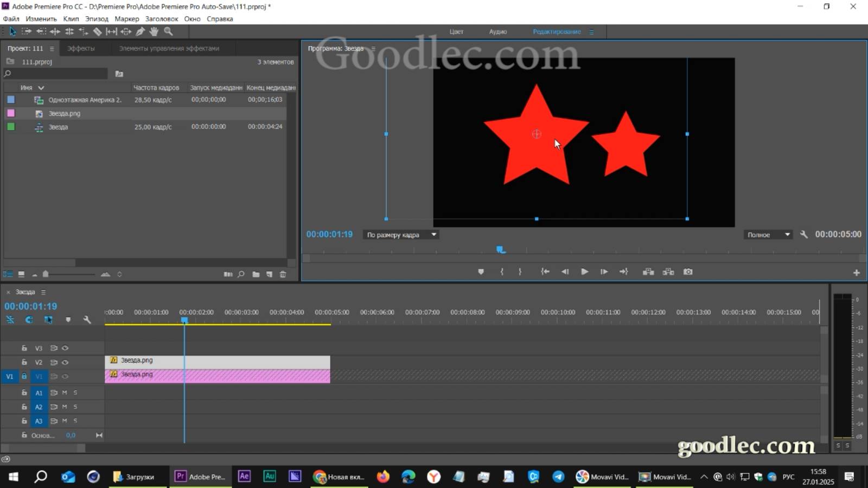Select the Pen tool in the toolbar

tap(140, 31)
